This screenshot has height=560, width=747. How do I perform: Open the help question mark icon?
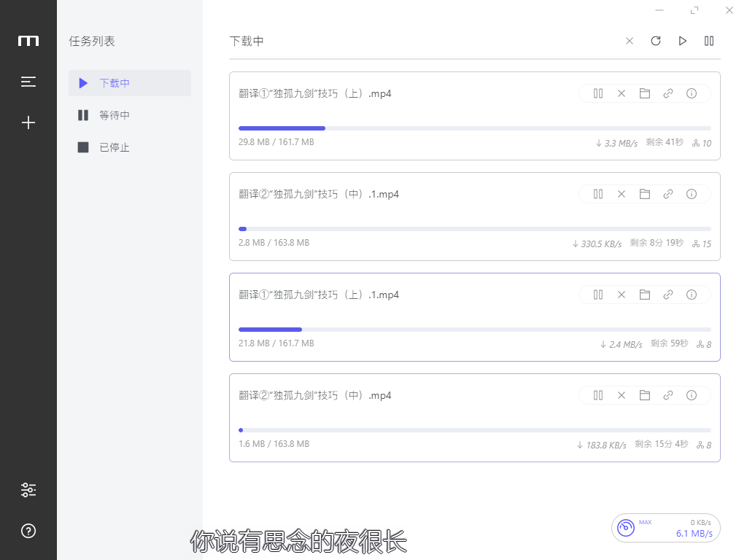coord(28,531)
